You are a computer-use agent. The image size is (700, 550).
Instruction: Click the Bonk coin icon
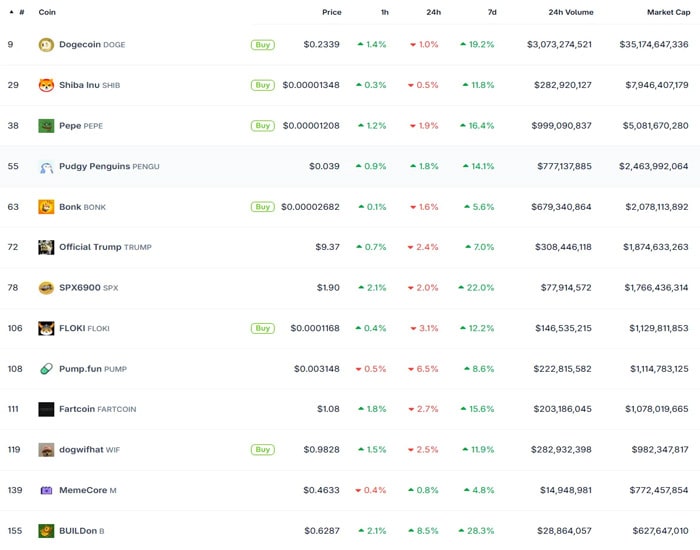[x=46, y=207]
